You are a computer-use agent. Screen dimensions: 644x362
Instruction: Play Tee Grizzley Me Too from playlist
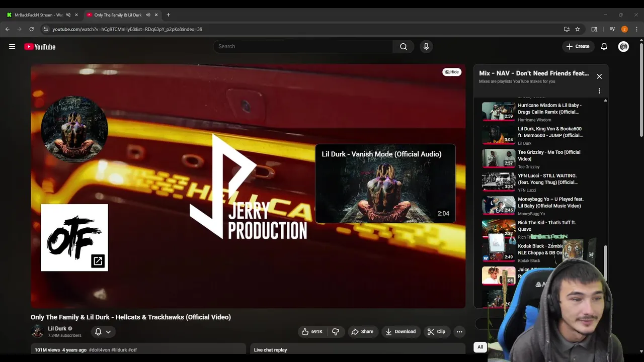pyautogui.click(x=540, y=159)
